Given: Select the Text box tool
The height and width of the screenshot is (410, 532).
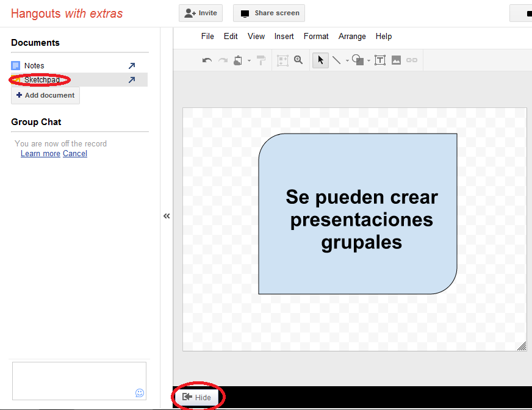Looking at the screenshot, I should [x=380, y=60].
